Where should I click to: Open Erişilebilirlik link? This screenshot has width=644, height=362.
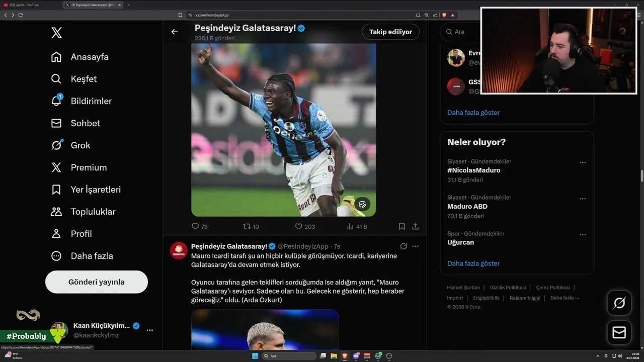point(487,298)
